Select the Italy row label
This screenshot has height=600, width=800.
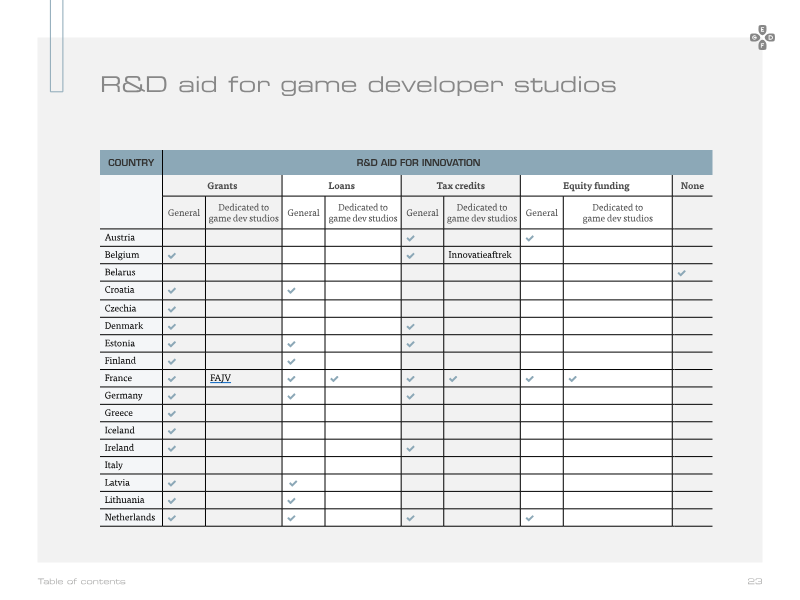point(114,465)
